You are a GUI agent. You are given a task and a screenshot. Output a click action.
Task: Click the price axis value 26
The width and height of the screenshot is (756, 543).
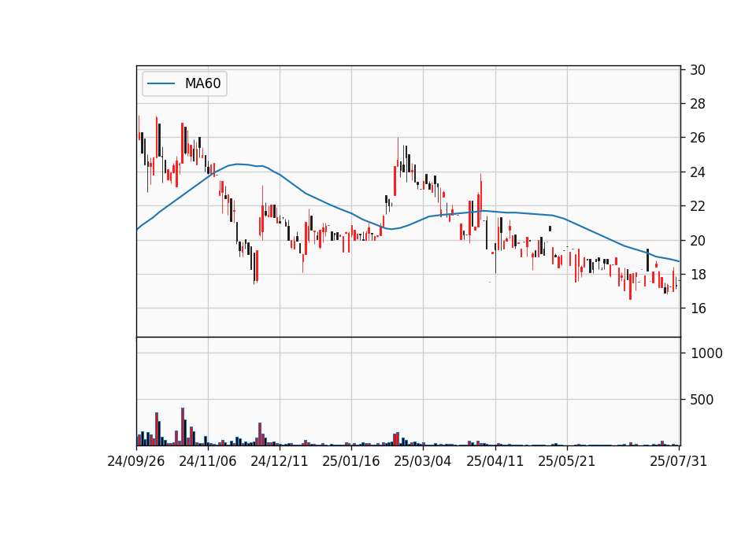tap(698, 138)
